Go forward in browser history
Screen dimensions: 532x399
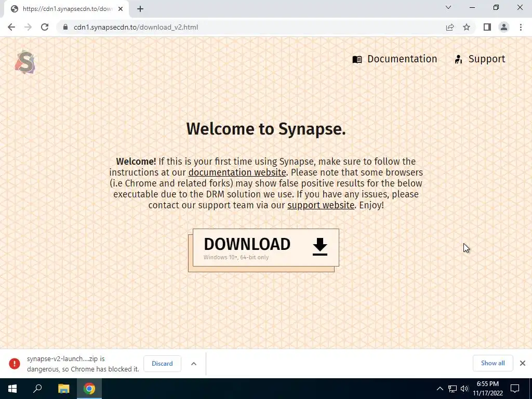point(28,27)
